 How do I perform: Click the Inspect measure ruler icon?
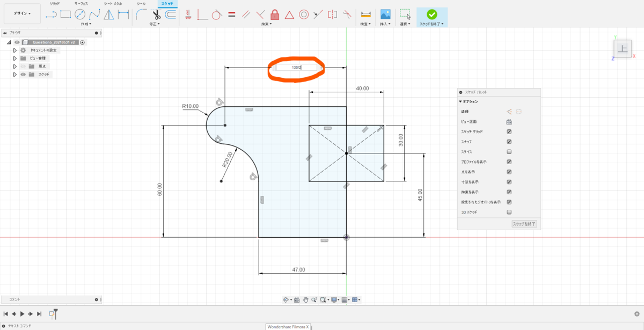(x=366, y=14)
